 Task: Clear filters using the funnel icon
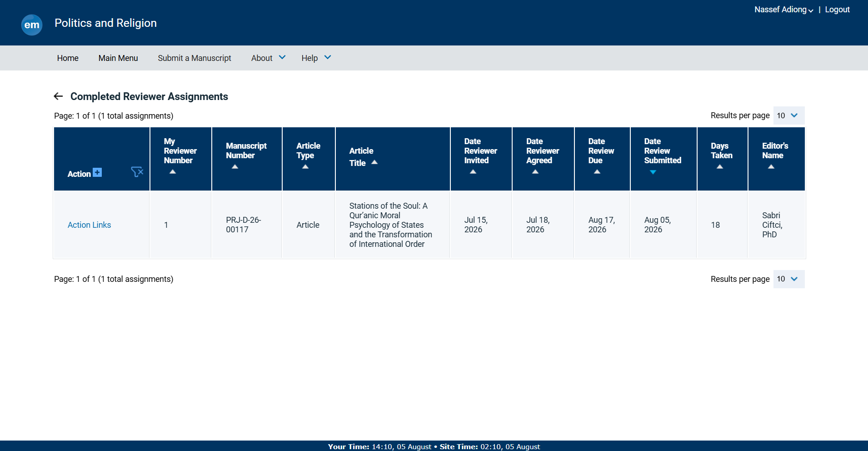coord(137,172)
